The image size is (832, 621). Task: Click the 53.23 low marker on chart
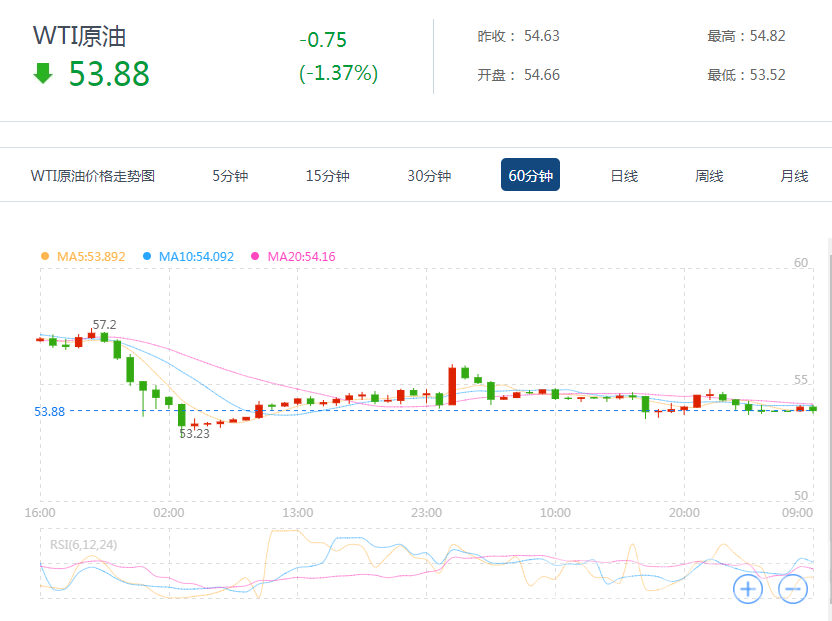(x=194, y=434)
